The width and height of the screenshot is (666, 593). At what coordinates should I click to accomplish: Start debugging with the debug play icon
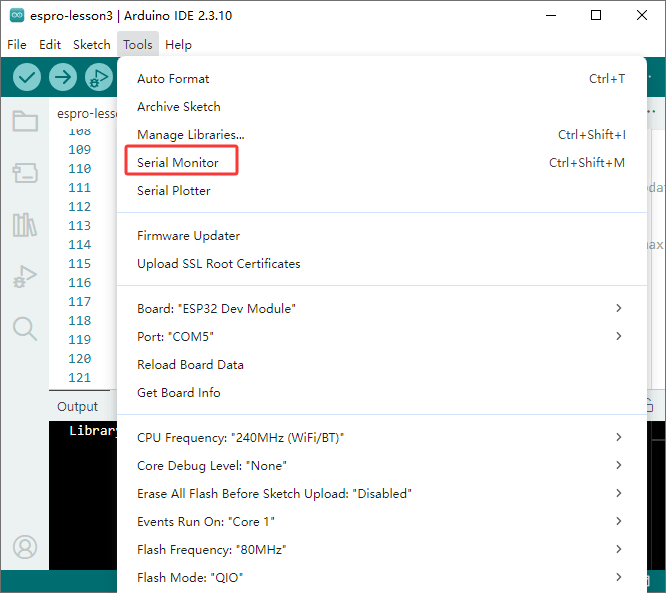pyautogui.click(x=99, y=77)
